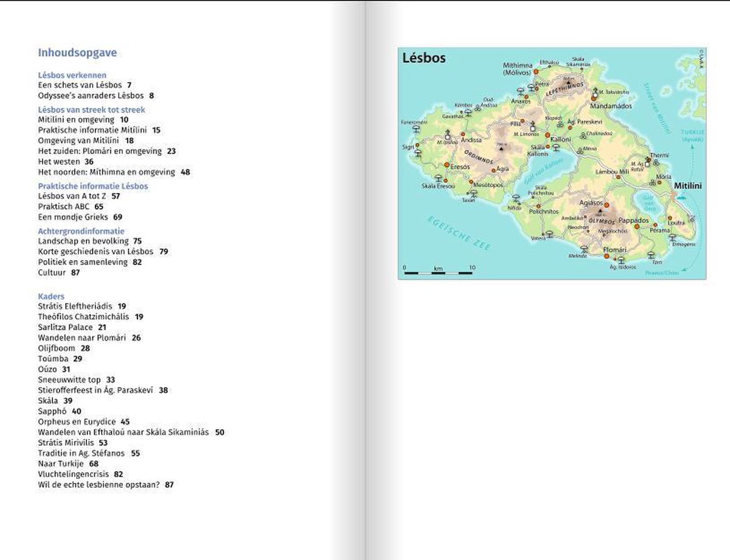Click 'Korte geschiedenis van Lésbos 79'
The image size is (730, 560).
coord(103,252)
